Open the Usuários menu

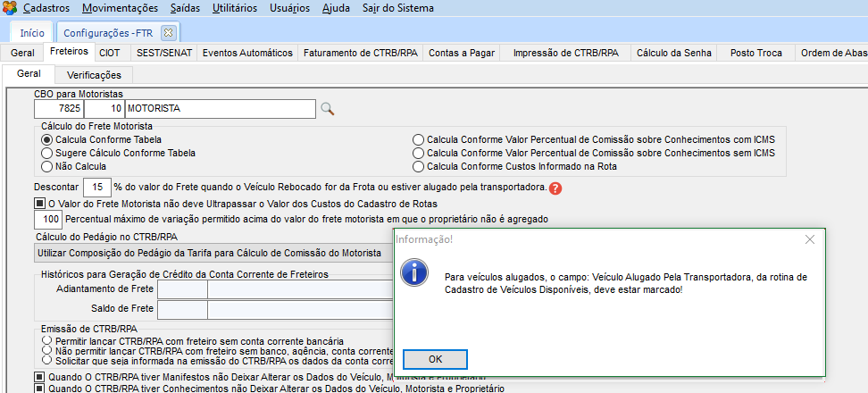click(290, 8)
